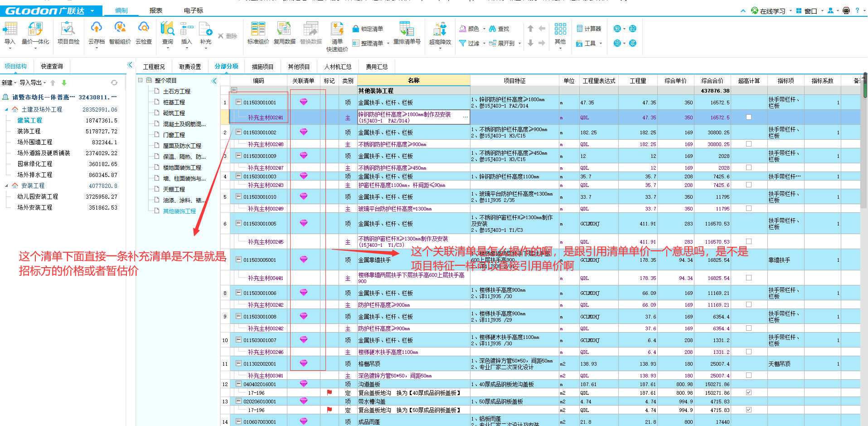Tick checkbox in row 补充主材002@7
This screenshot has height=426, width=868.
pos(749,167)
